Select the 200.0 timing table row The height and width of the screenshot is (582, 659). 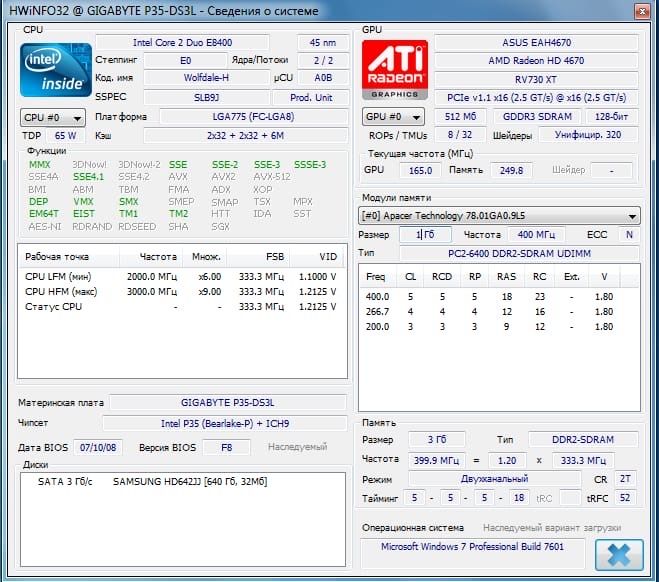pyautogui.click(x=499, y=327)
